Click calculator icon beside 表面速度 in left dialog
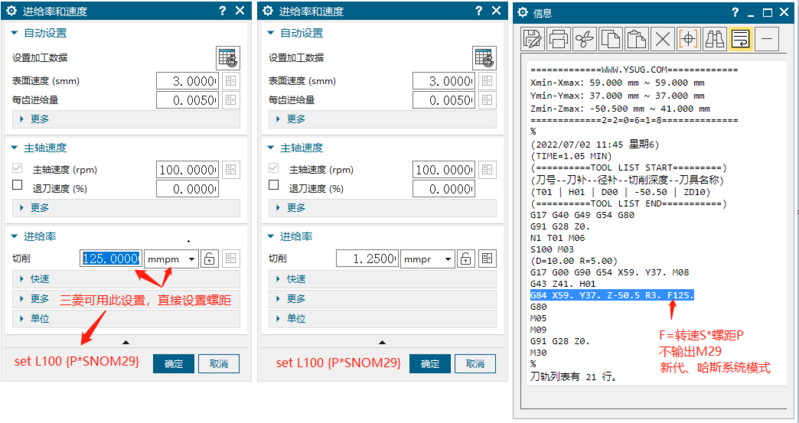Image resolution: width=799 pixels, height=423 pixels. 231,81
